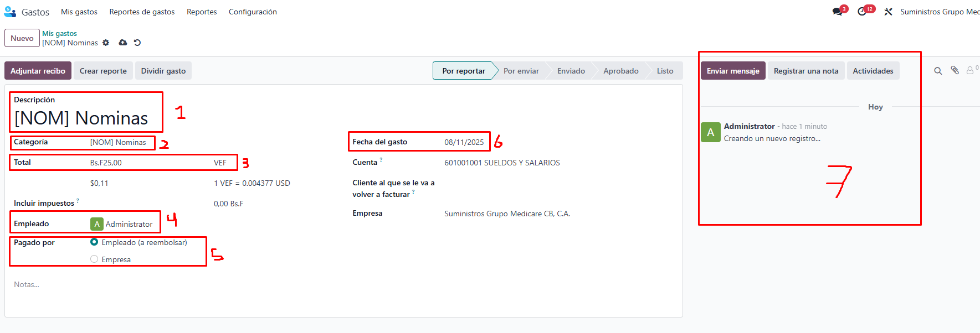980x333 pixels.
Task: Open the 'Actividades' chatter button
Action: coord(873,71)
